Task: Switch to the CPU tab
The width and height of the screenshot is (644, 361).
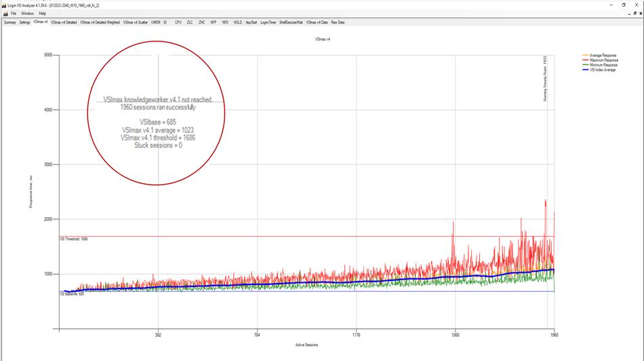Action: click(178, 22)
